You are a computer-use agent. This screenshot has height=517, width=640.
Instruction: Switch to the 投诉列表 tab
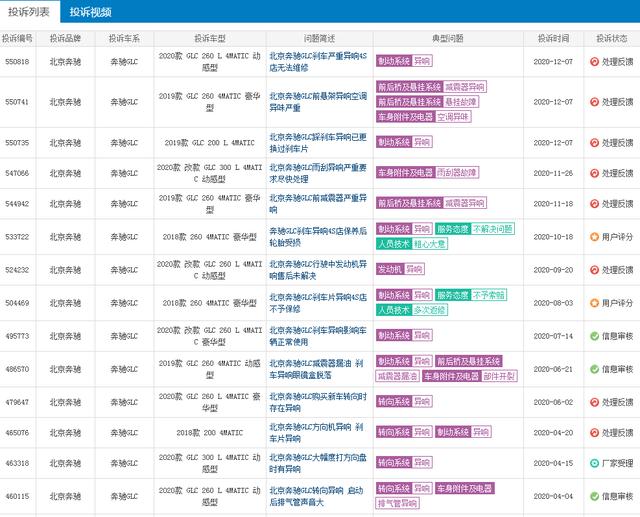coord(29,12)
